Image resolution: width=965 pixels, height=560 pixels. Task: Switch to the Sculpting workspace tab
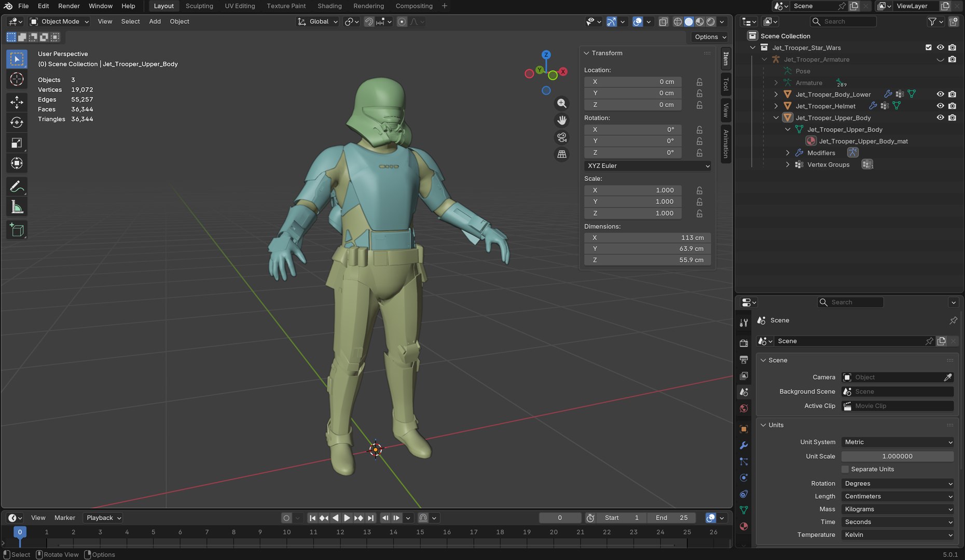pos(199,6)
